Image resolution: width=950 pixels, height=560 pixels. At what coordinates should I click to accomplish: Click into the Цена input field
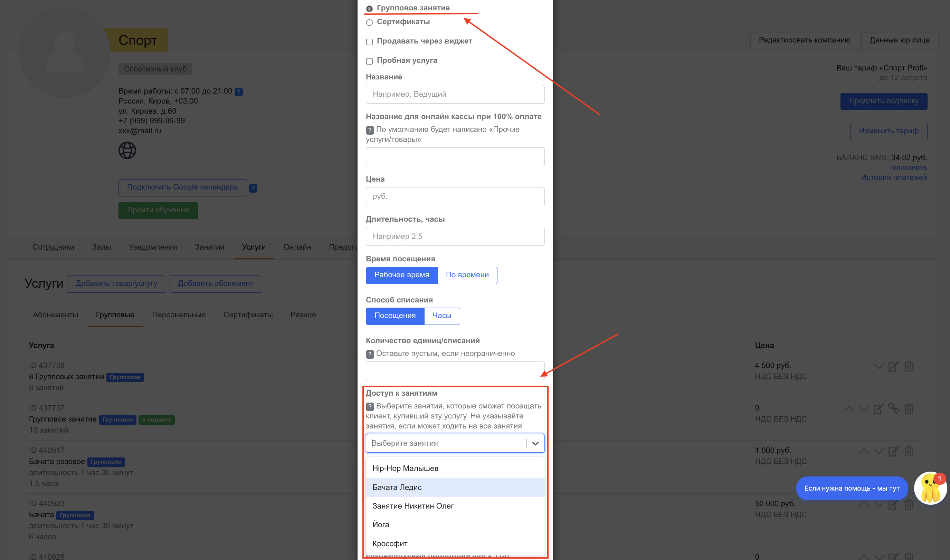click(x=455, y=196)
